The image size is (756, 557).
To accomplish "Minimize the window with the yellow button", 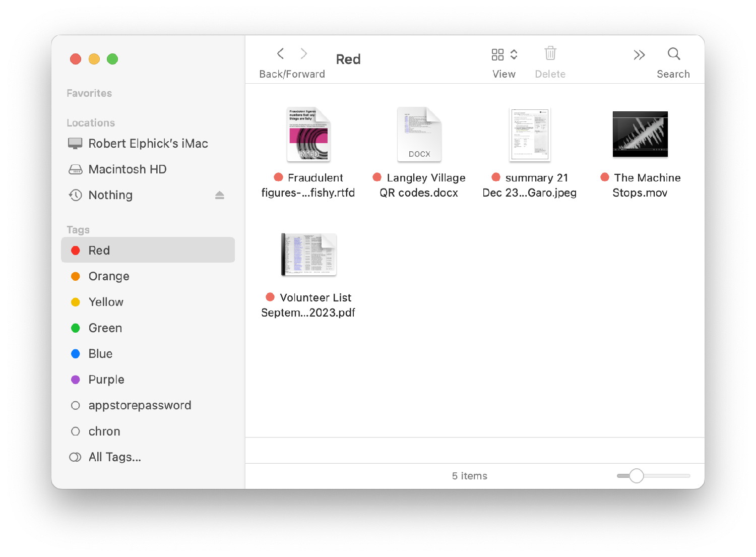I will click(x=94, y=59).
